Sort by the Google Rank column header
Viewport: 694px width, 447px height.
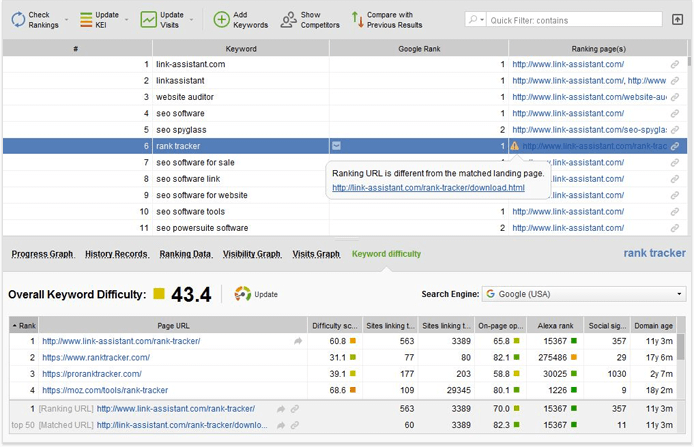419,49
